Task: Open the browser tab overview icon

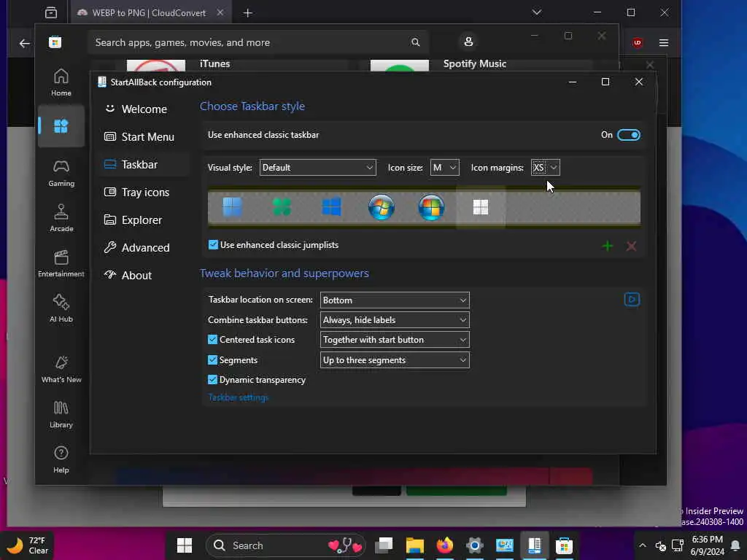Action: tap(51, 12)
